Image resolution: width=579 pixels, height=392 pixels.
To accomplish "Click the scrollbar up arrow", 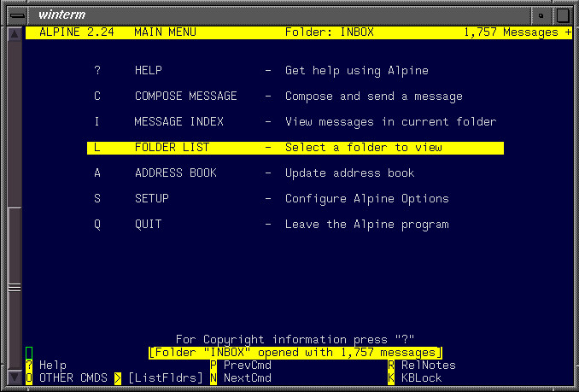I will [14, 34].
